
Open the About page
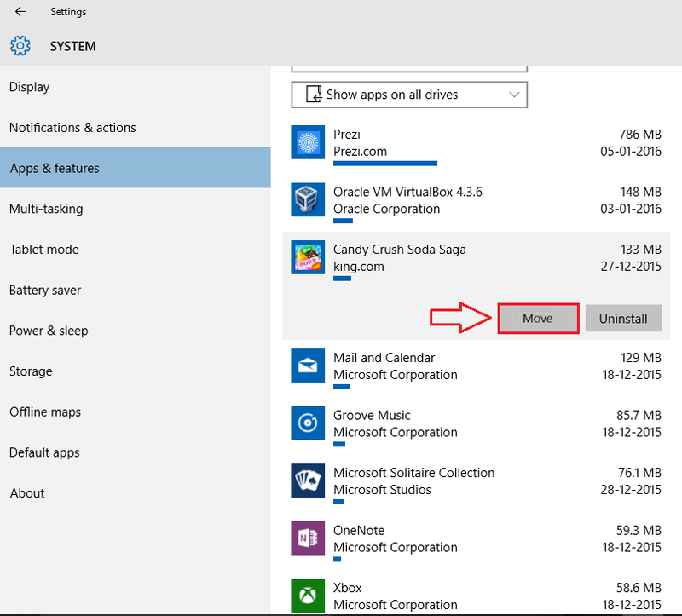pyautogui.click(x=136, y=493)
